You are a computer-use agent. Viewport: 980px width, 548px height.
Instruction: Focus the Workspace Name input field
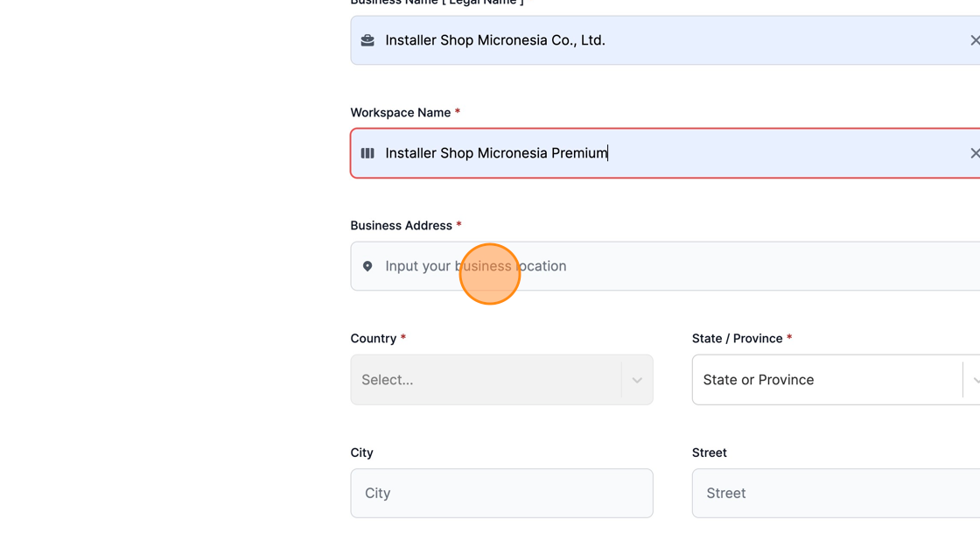coord(665,153)
